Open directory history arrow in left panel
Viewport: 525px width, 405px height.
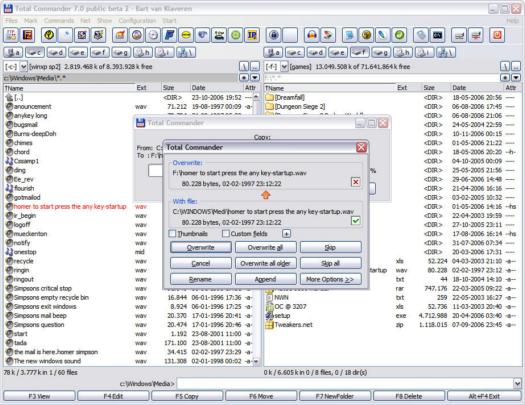(x=255, y=78)
